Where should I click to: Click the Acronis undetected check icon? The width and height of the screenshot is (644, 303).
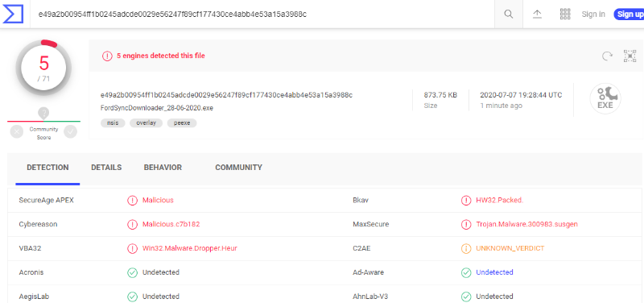click(x=132, y=272)
